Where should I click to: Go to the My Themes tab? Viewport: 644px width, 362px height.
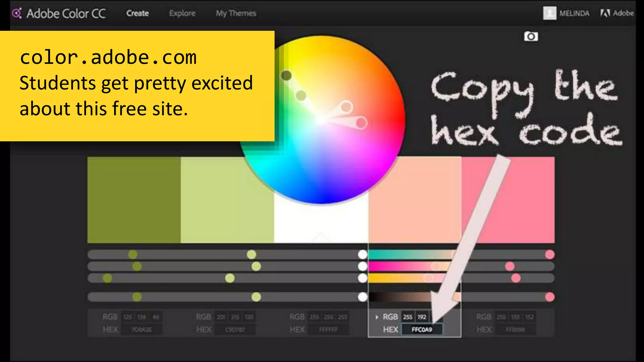[236, 13]
